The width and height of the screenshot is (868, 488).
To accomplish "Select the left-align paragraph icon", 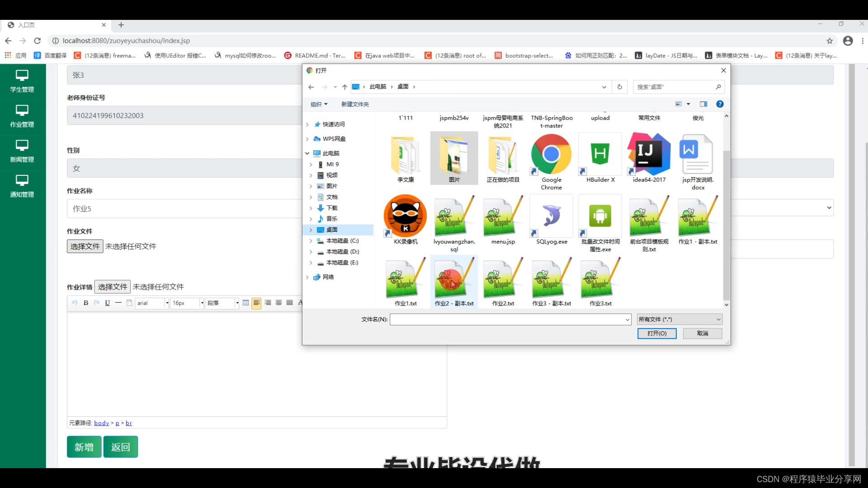I will [x=256, y=303].
